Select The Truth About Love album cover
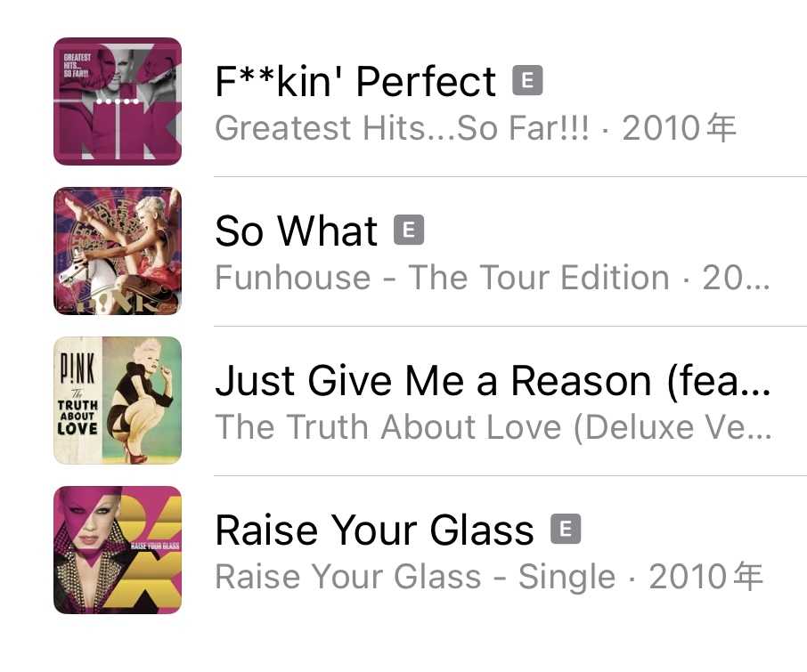This screenshot has height=672, width=807. point(118,401)
